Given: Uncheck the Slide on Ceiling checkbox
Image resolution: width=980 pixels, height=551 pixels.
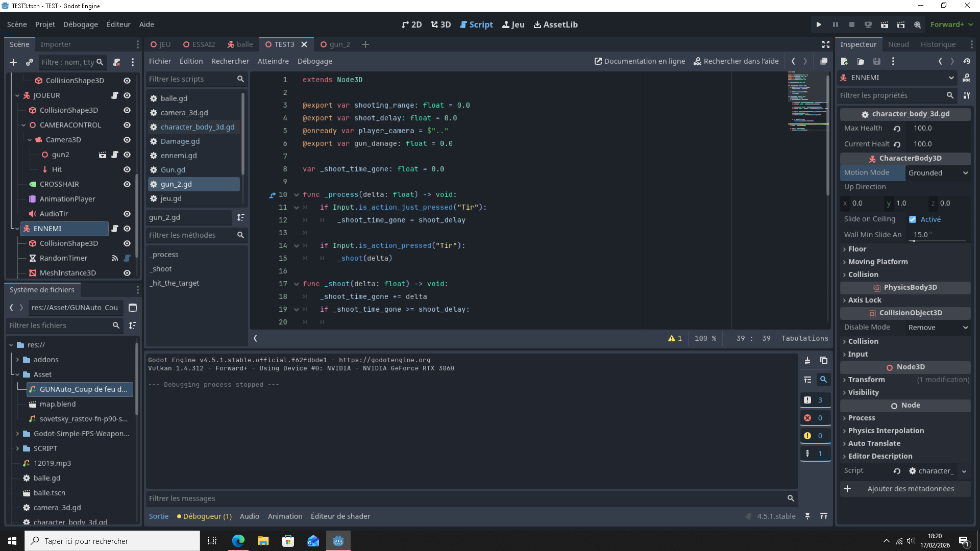Looking at the screenshot, I should pyautogui.click(x=913, y=219).
